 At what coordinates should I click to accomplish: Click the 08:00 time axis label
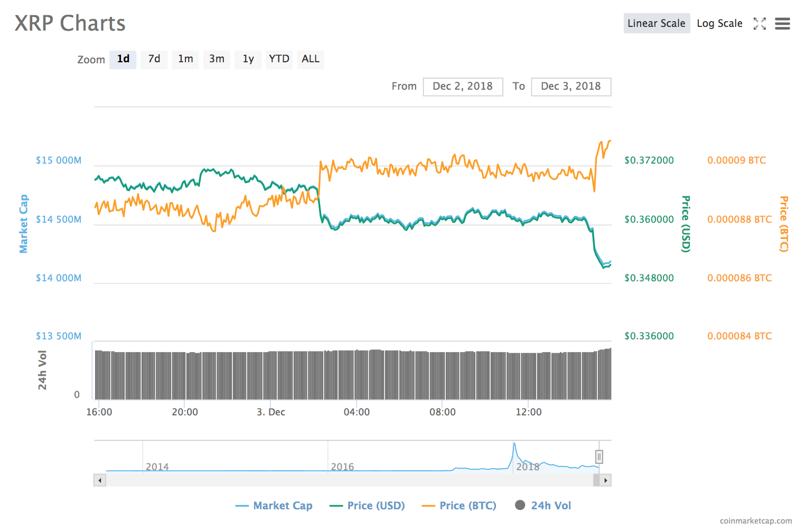pos(443,412)
